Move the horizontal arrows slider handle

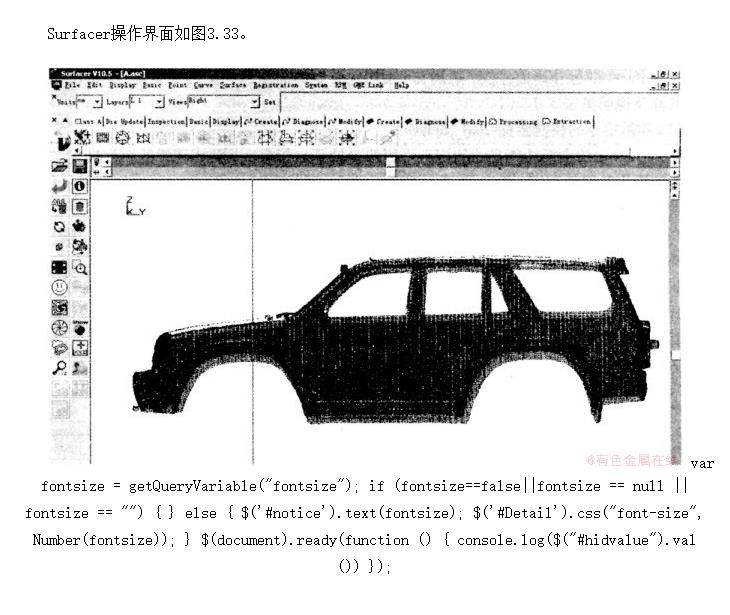click(x=391, y=172)
